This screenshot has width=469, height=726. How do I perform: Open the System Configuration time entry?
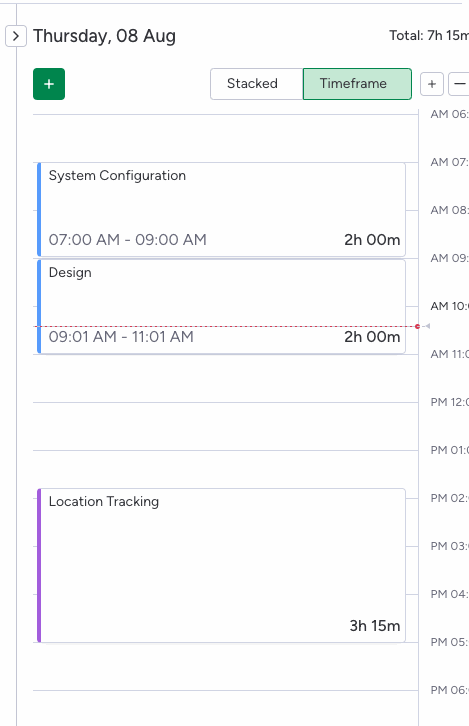[x=221, y=209]
